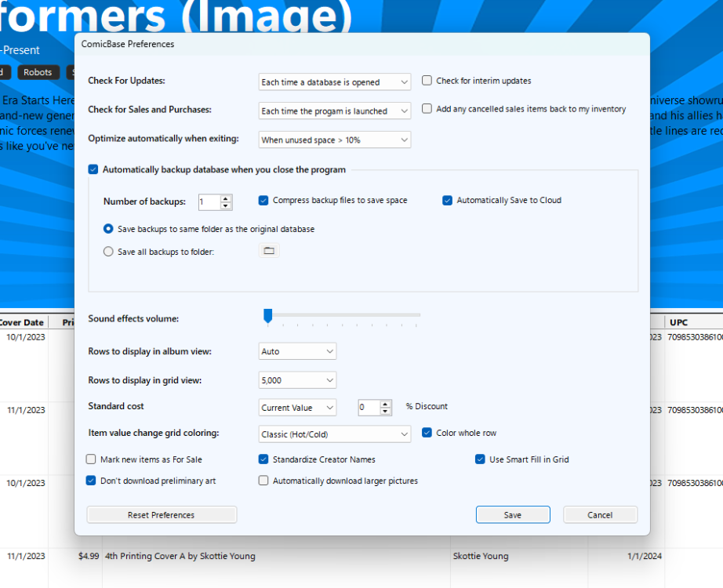Image resolution: width=723 pixels, height=588 pixels.
Task: Click the Sound effects volume slider thumb
Action: pyautogui.click(x=268, y=316)
